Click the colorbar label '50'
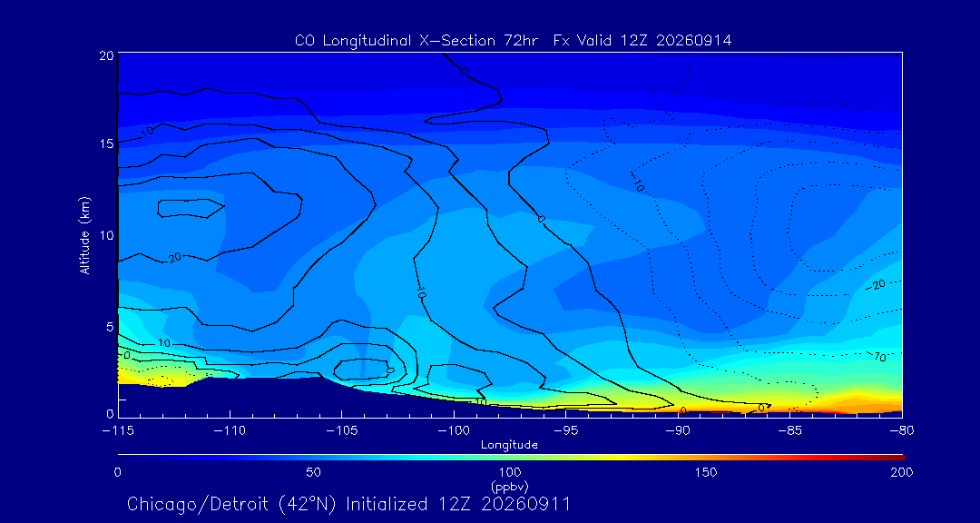The height and width of the screenshot is (523, 980). click(x=314, y=472)
